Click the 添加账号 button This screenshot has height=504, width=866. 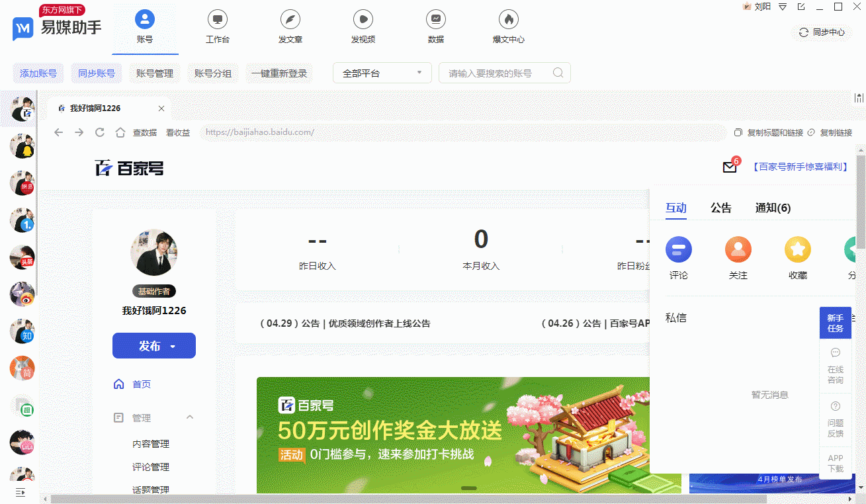click(38, 73)
